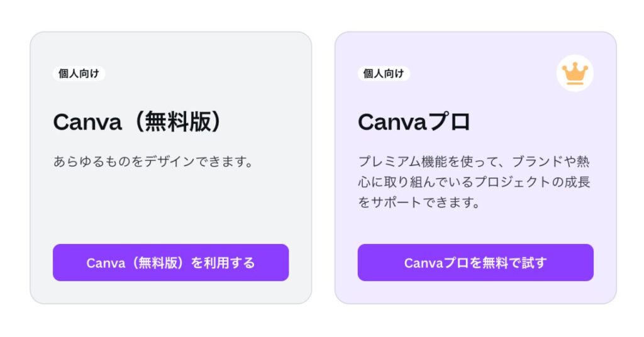The width and height of the screenshot is (644, 337).
Task: Click the あらゆるものをデザインできます description text
Action: click(x=153, y=162)
